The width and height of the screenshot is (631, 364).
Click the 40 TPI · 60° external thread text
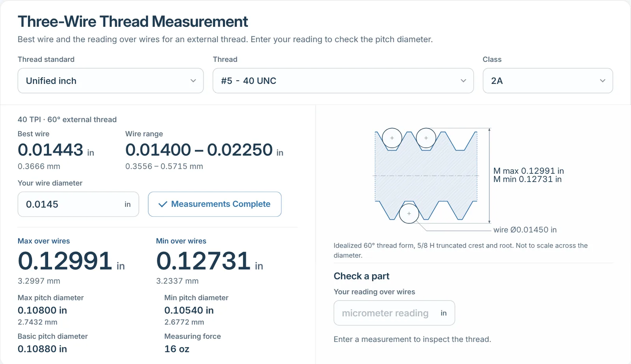click(x=67, y=119)
